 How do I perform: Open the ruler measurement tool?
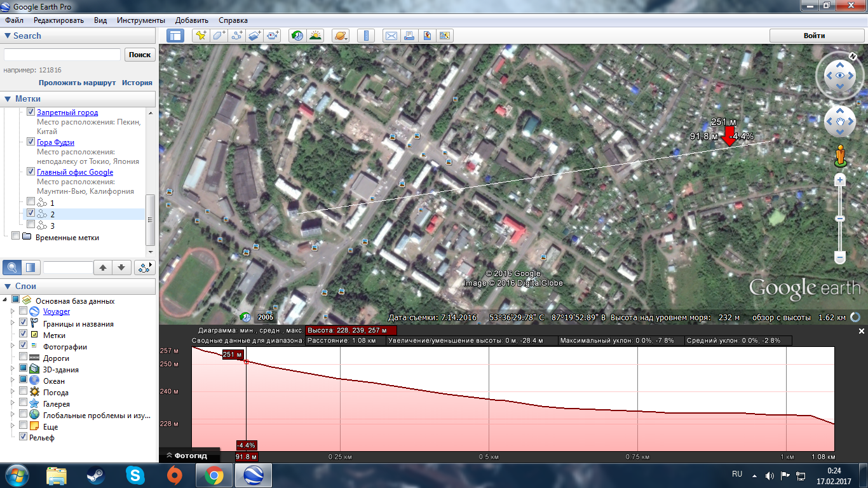pos(365,36)
